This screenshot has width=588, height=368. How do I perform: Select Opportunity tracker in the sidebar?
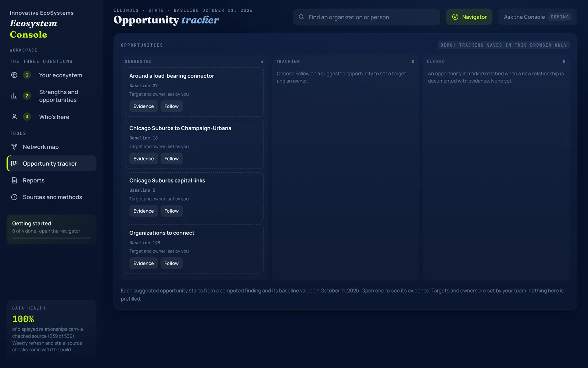(x=51, y=163)
